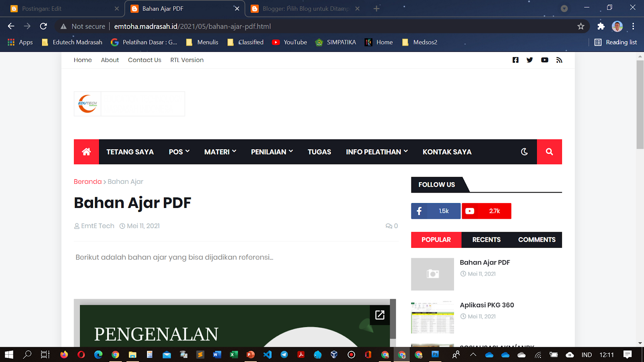The height and width of the screenshot is (362, 644).
Task: Open the Aplikasi PKG 360 post link
Action: (x=487, y=305)
